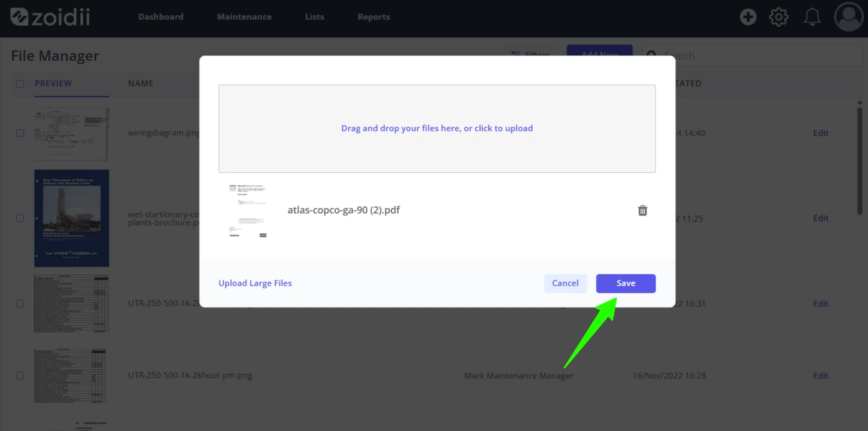This screenshot has height=431, width=868.
Task: Edit the UTR-250-500-1k-2khour pm.png file
Action: [821, 376]
